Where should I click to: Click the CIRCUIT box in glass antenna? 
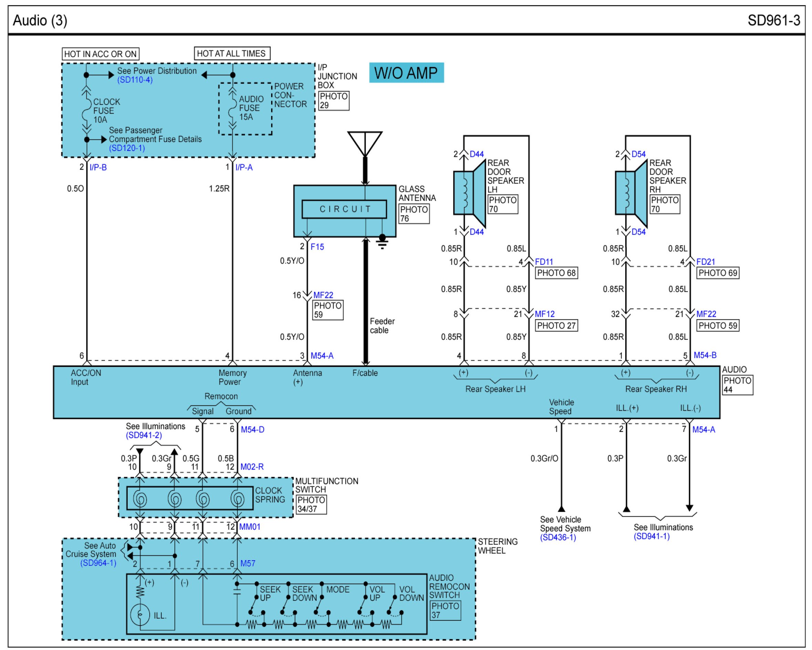pyautogui.click(x=344, y=209)
